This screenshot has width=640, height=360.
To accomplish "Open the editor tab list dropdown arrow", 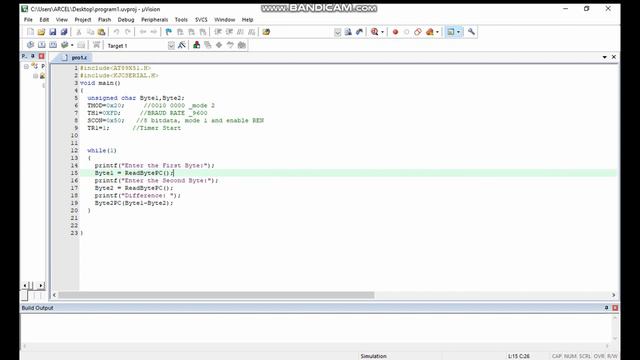I will click(x=604, y=57).
